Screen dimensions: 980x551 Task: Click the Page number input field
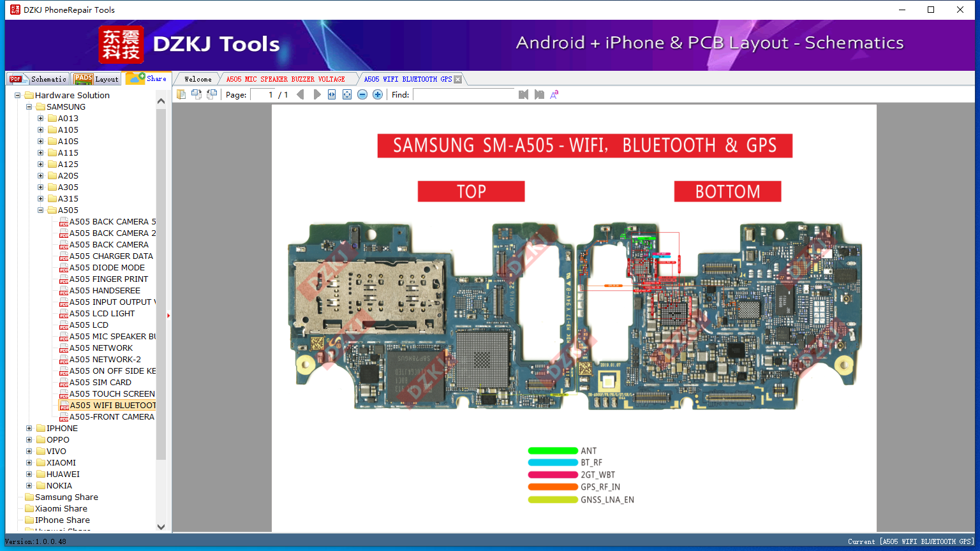click(x=262, y=94)
